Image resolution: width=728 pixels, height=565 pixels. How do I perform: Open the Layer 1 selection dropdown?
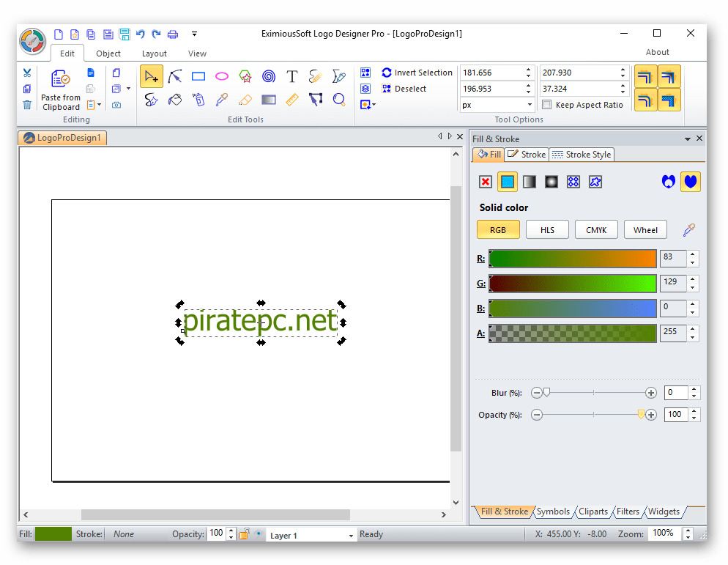349,534
